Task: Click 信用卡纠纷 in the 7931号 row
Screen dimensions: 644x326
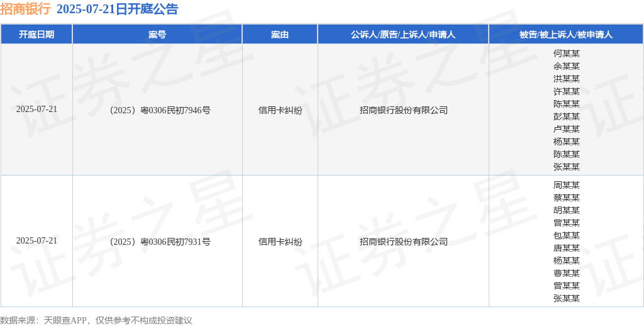Action: pyautogui.click(x=280, y=242)
